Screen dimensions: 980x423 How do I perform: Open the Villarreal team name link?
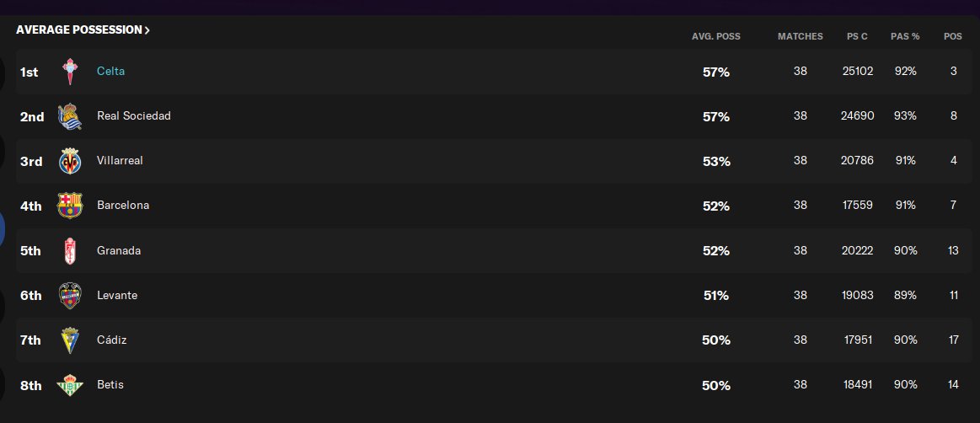click(120, 161)
